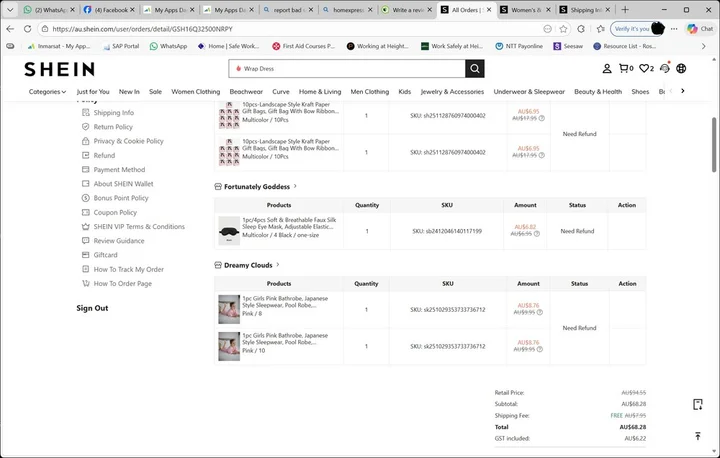Click the browser favorites star icon
The width and height of the screenshot is (720, 458).
tap(563, 29)
